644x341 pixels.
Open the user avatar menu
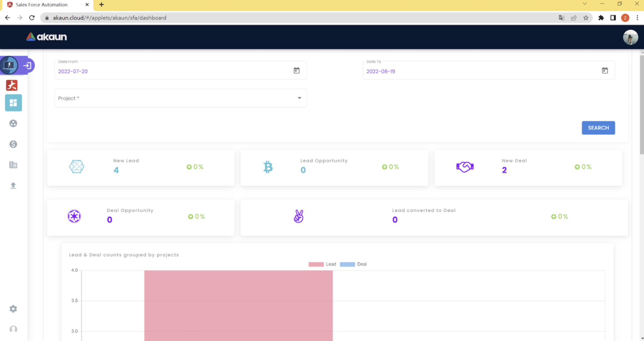click(x=630, y=37)
